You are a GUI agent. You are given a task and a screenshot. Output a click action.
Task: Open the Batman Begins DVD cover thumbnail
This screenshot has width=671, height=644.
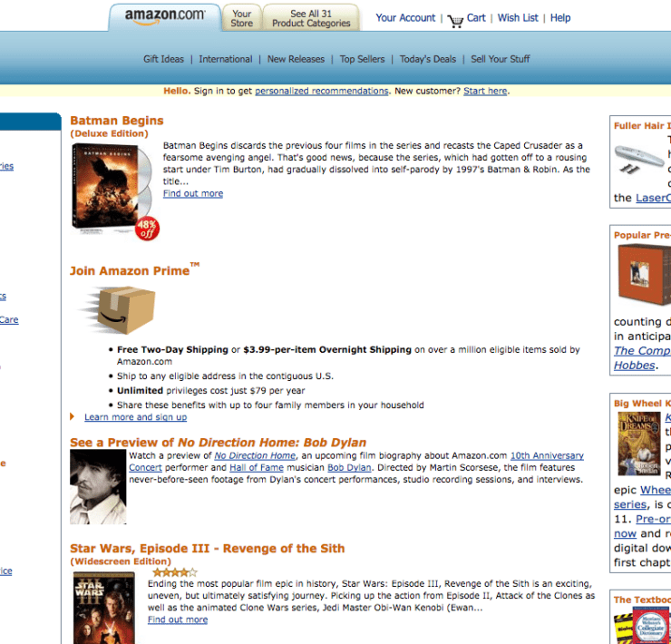(x=112, y=190)
